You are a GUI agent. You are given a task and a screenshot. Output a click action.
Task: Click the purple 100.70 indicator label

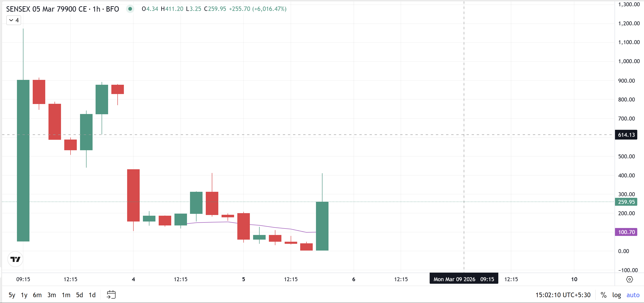(x=626, y=232)
